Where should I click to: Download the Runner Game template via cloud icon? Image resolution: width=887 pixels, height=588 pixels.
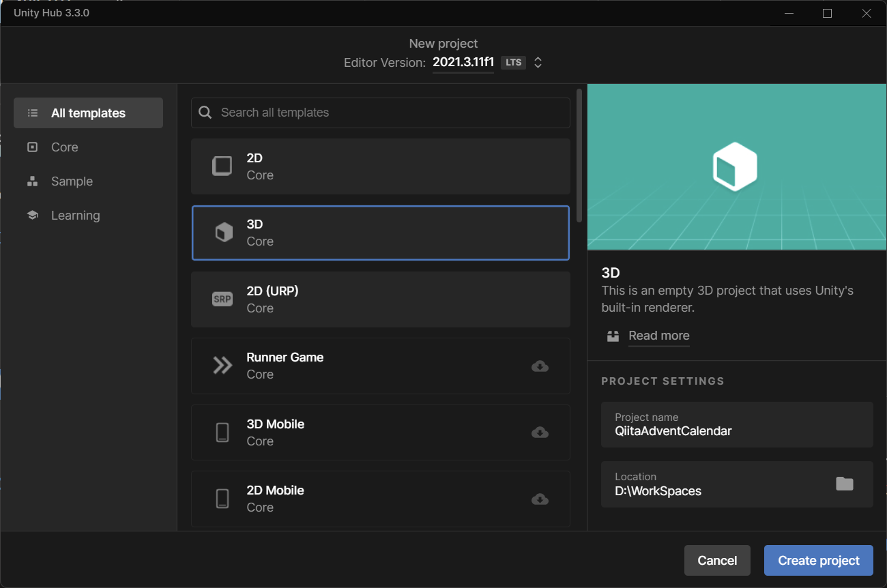[540, 366]
